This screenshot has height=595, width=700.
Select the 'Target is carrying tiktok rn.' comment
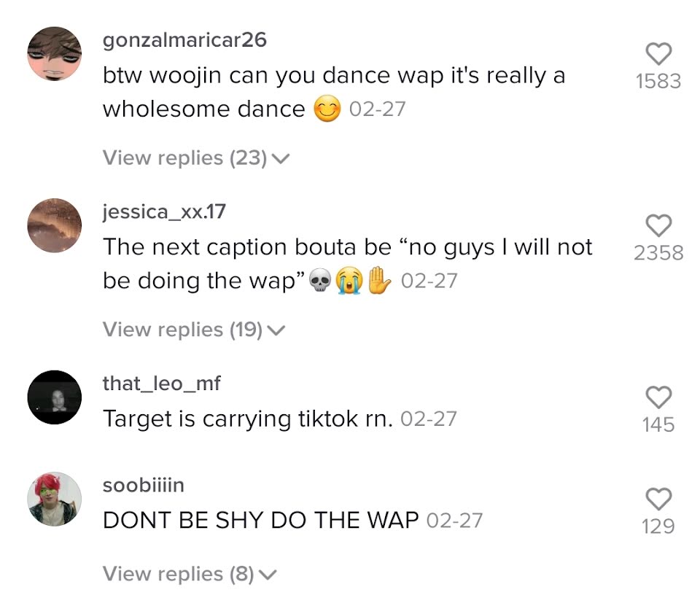click(248, 419)
